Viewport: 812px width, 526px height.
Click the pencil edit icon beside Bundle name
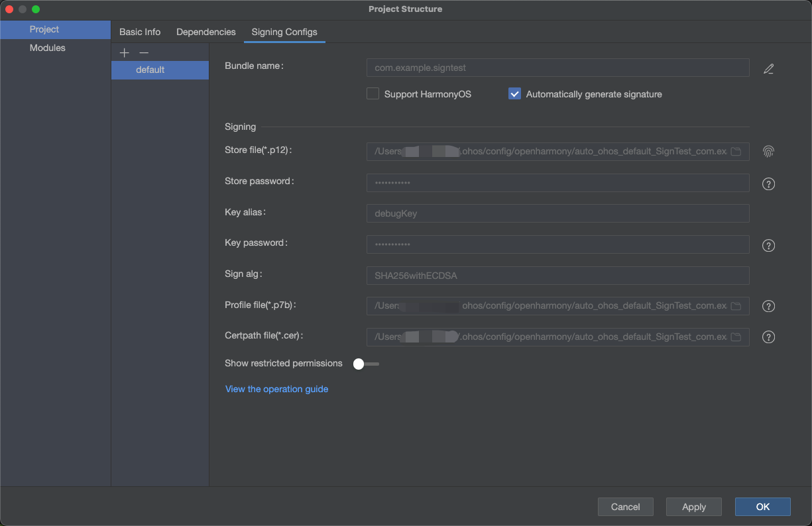click(x=768, y=68)
